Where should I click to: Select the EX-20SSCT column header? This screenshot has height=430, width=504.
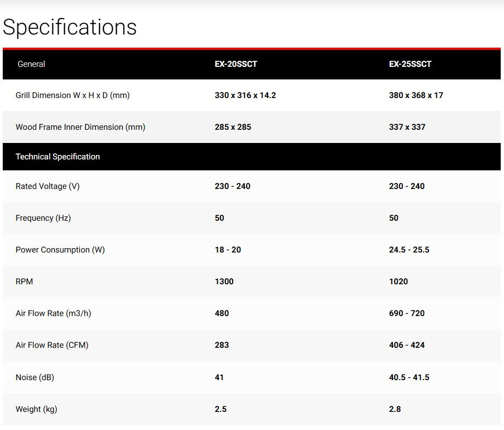click(x=236, y=64)
